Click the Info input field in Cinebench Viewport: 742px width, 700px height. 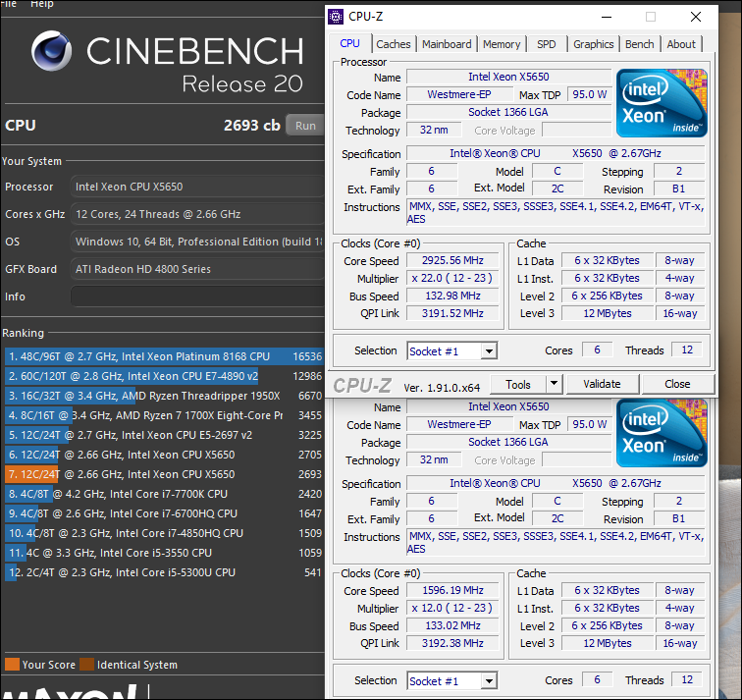click(197, 296)
